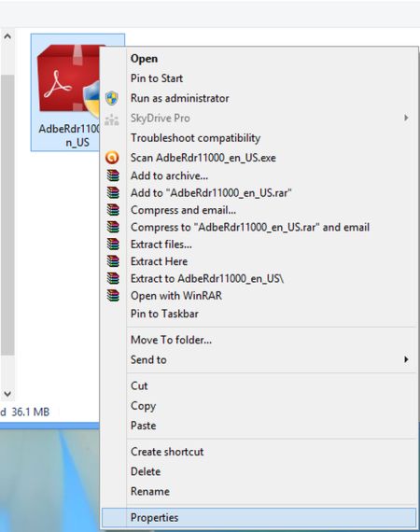Click the WinRAR icon beside Add to archive...

113,175
